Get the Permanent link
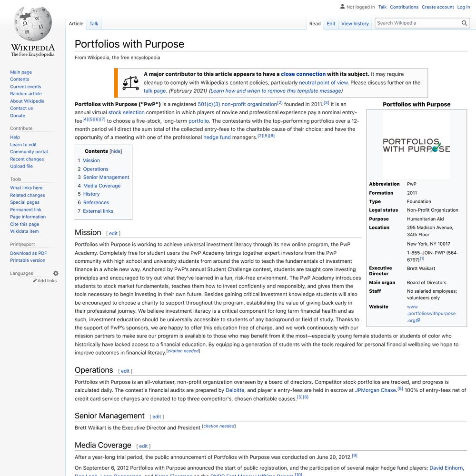 click(26, 209)
